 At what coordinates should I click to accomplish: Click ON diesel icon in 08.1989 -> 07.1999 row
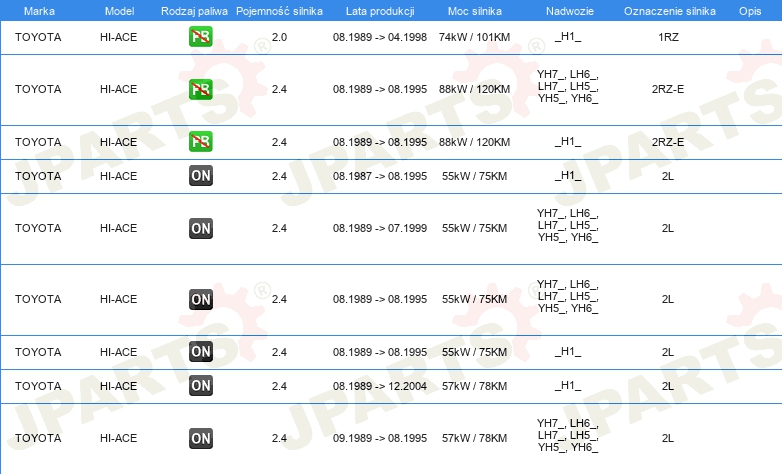200,229
